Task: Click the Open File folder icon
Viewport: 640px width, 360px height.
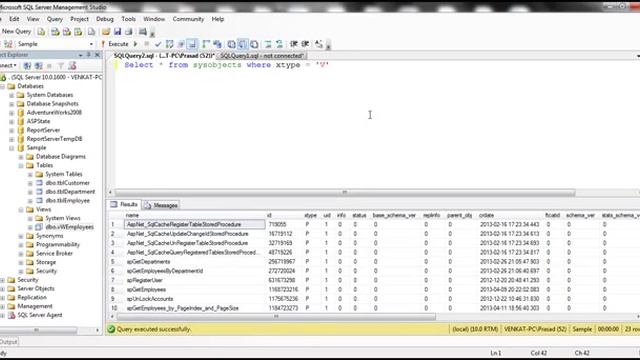Action: (106, 32)
